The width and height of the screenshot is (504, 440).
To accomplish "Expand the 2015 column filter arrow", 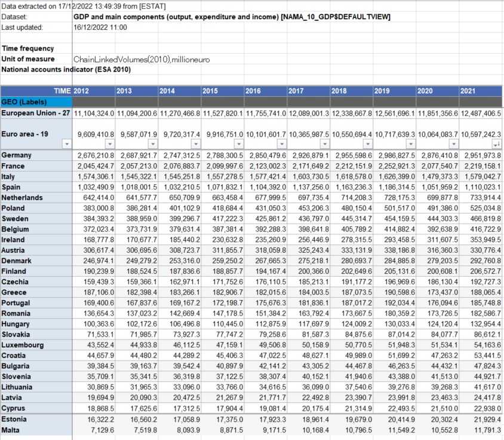I will pos(238,144).
